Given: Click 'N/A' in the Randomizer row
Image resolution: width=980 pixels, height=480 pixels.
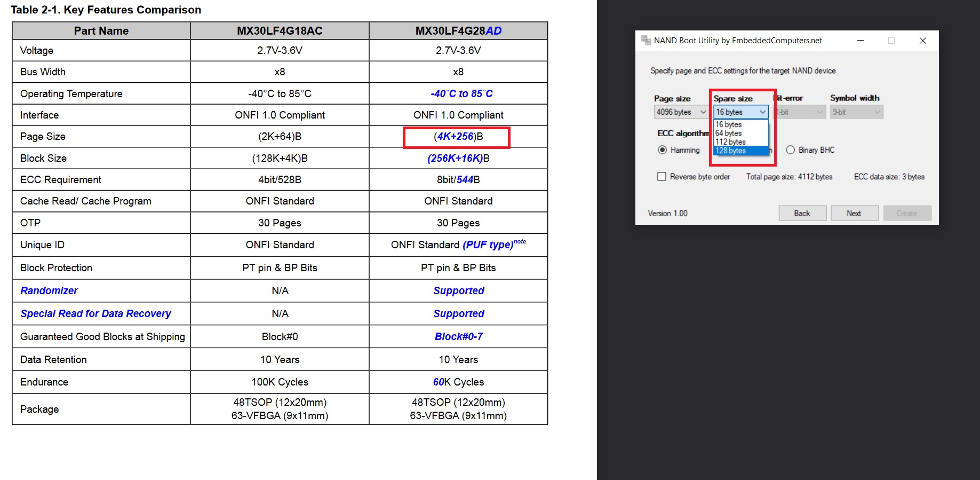Looking at the screenshot, I should [x=280, y=290].
